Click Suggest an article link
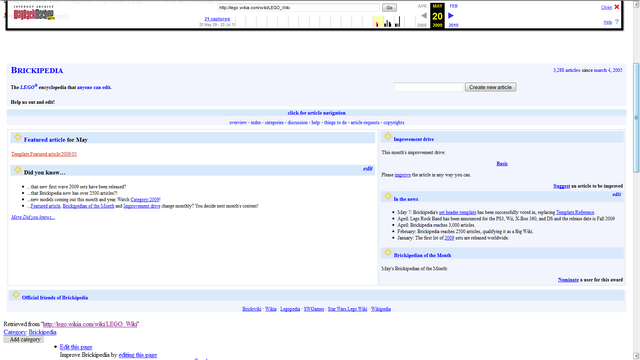 click(x=561, y=186)
